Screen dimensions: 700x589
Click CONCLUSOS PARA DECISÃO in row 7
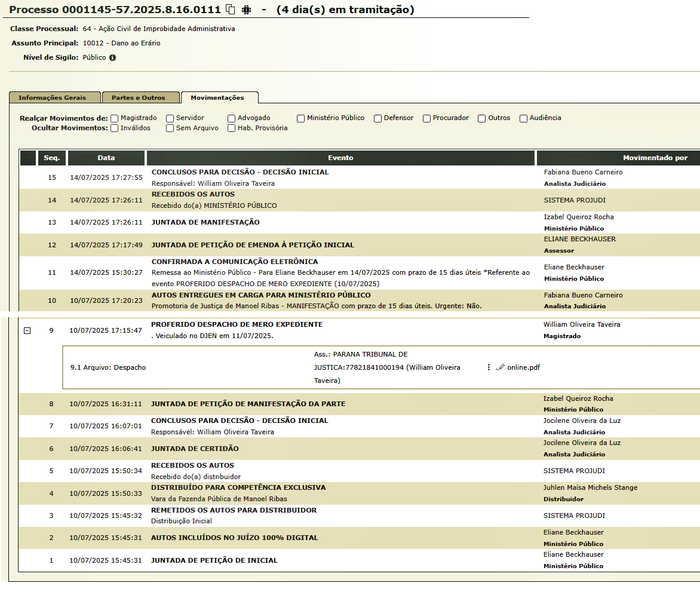[x=240, y=421]
